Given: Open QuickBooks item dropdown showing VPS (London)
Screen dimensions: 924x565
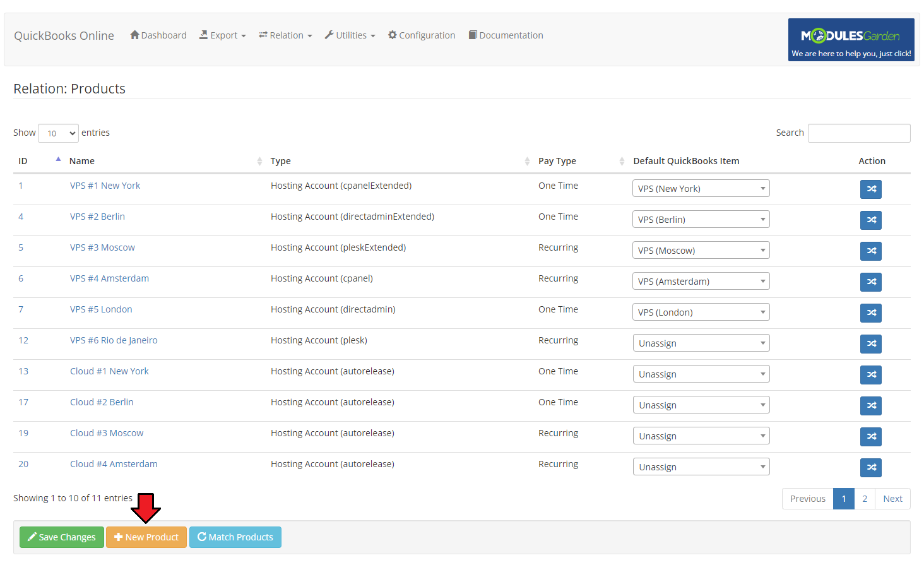Looking at the screenshot, I should click(x=701, y=312).
